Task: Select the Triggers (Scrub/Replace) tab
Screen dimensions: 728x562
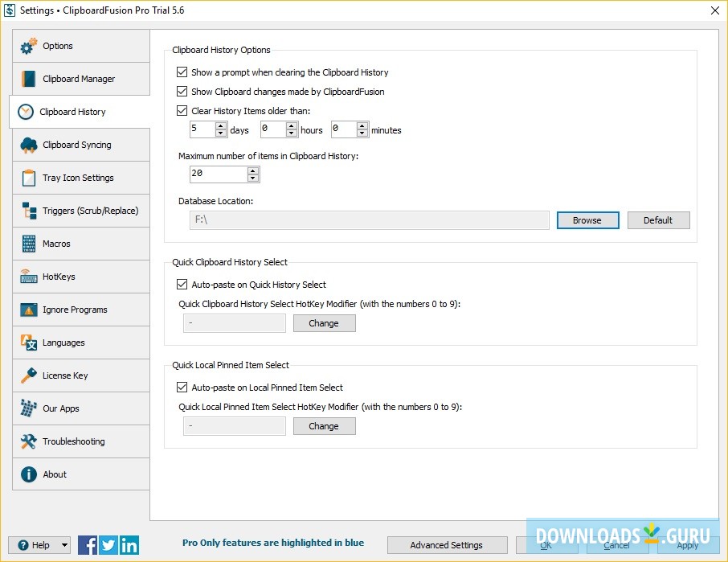Action: coord(81,211)
